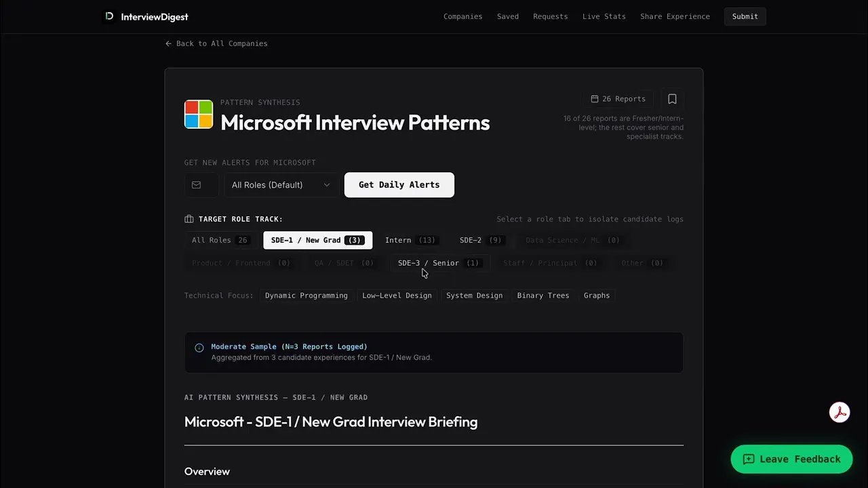
Task: Select the All Roles 26 tab
Action: (220, 240)
